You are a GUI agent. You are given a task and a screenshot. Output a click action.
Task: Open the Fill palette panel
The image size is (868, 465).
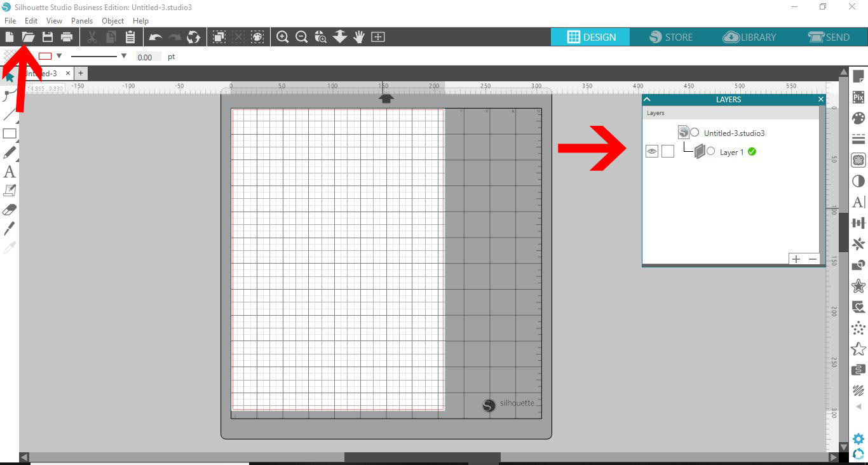(858, 118)
